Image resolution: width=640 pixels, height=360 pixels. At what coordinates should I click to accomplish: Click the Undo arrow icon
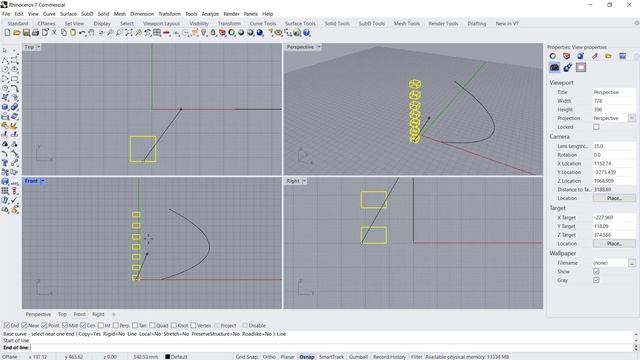tap(82, 33)
